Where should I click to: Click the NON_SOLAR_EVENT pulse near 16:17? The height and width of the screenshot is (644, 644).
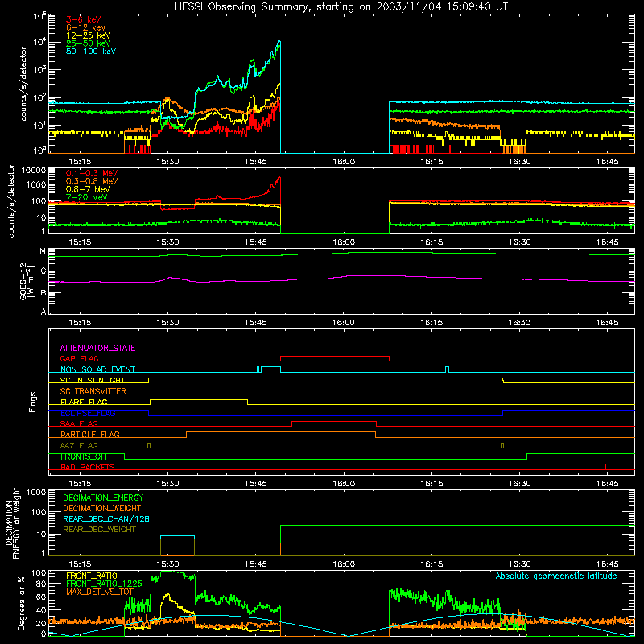tap(448, 369)
